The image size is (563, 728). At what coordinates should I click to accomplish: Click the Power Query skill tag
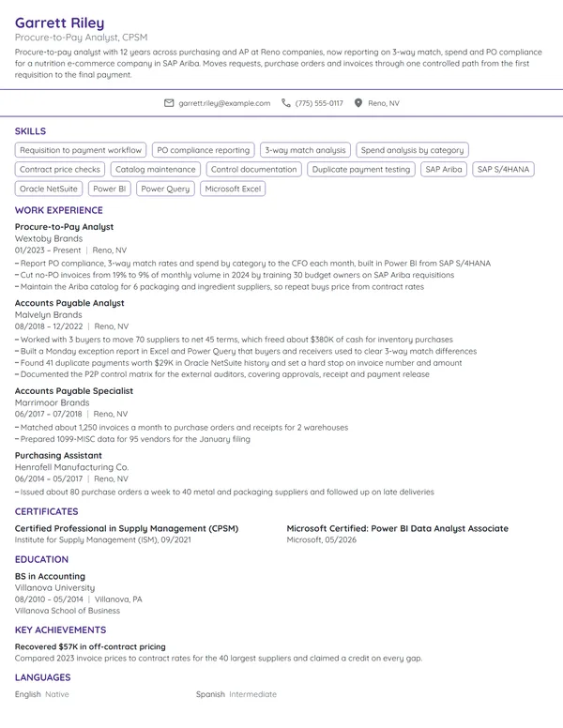[x=165, y=189]
